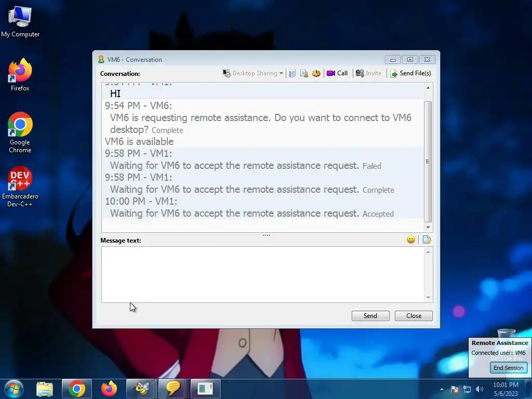Maximize the VM6 Conversation window
The height and width of the screenshot is (399, 532).
pyautogui.click(x=410, y=60)
